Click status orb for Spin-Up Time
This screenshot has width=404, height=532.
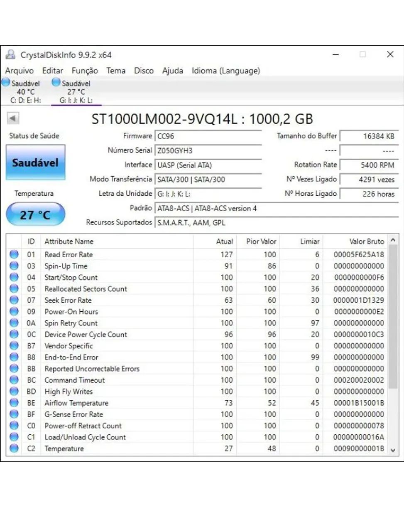point(14,266)
